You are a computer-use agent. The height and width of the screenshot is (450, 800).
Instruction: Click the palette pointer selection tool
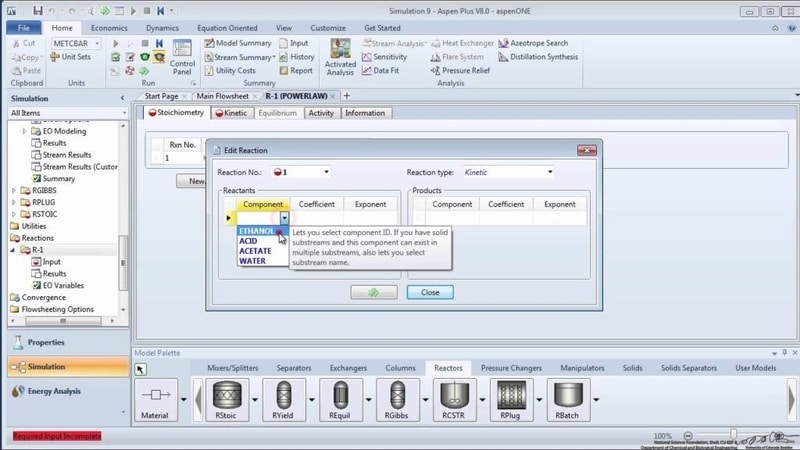[x=140, y=369]
